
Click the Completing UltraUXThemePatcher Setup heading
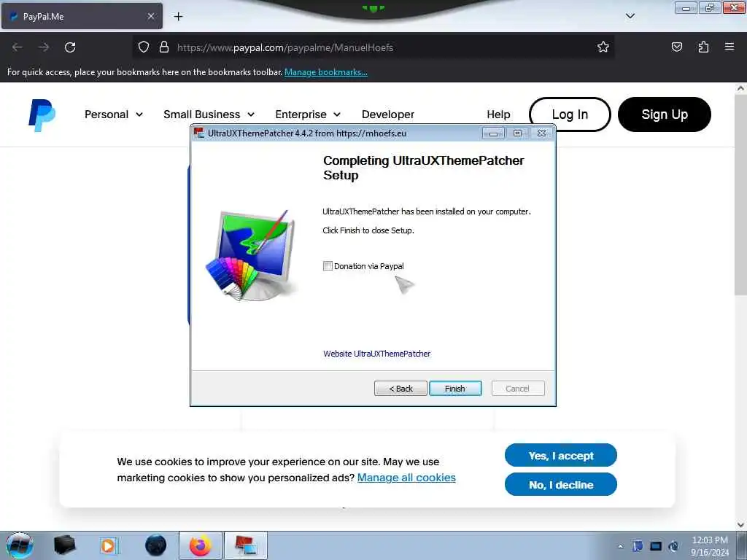[424, 168]
